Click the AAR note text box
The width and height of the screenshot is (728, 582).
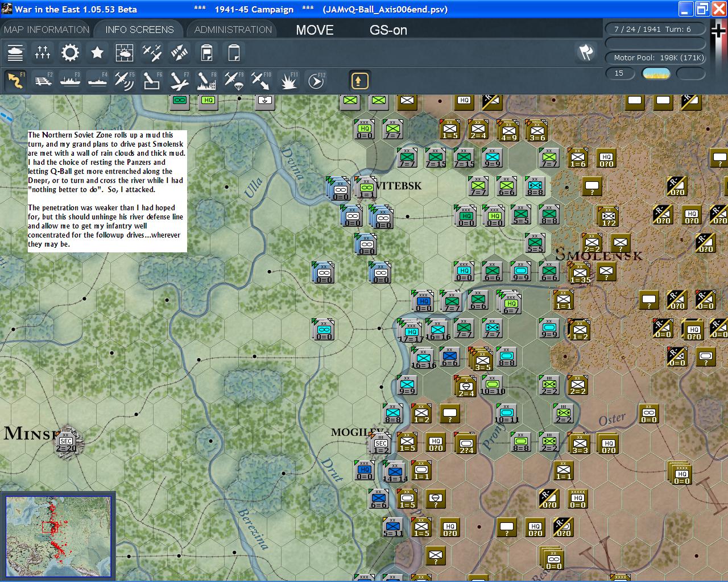tap(107, 190)
